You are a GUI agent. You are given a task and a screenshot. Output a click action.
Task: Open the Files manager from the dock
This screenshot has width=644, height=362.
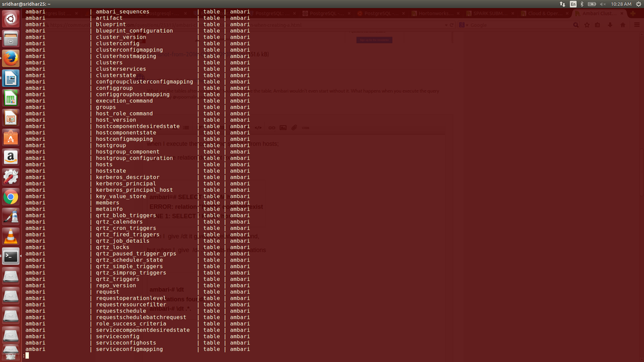[11, 39]
